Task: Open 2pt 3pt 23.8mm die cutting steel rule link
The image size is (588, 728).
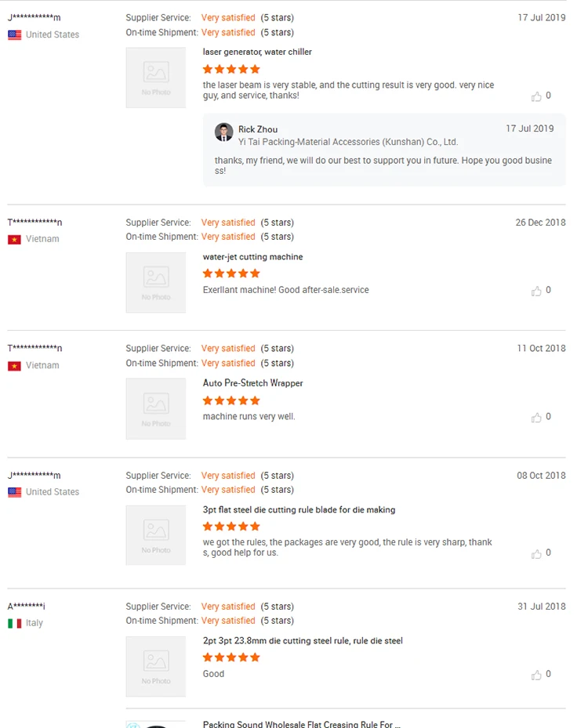Action: [303, 641]
